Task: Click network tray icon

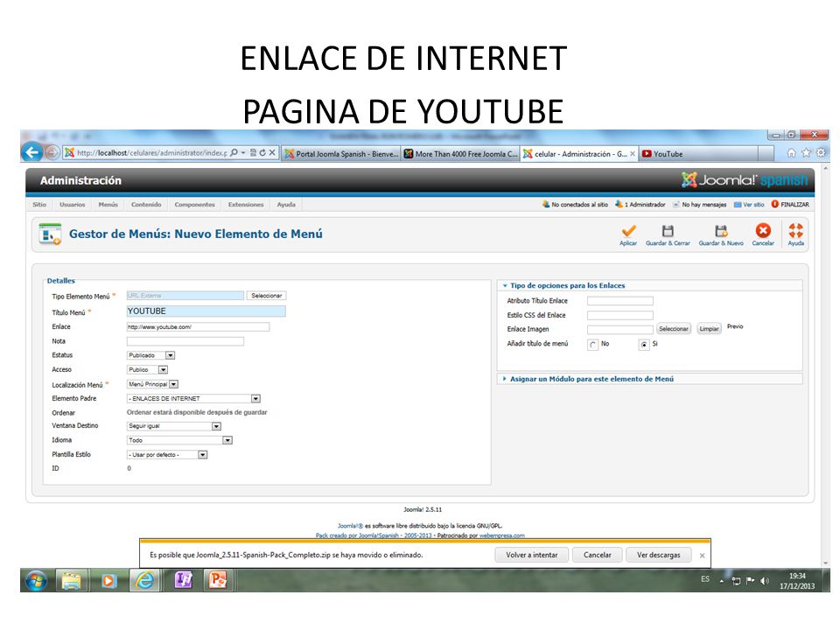Action: (736, 581)
